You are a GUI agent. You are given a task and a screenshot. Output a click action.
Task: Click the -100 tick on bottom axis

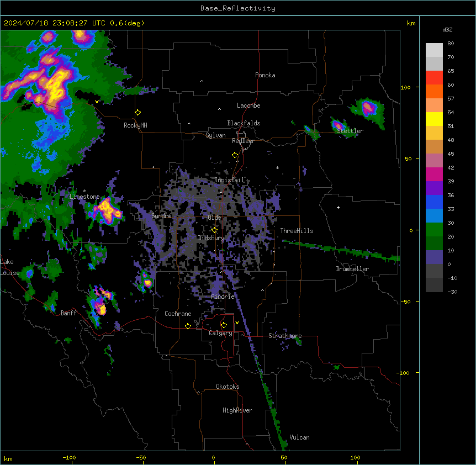(x=69, y=457)
